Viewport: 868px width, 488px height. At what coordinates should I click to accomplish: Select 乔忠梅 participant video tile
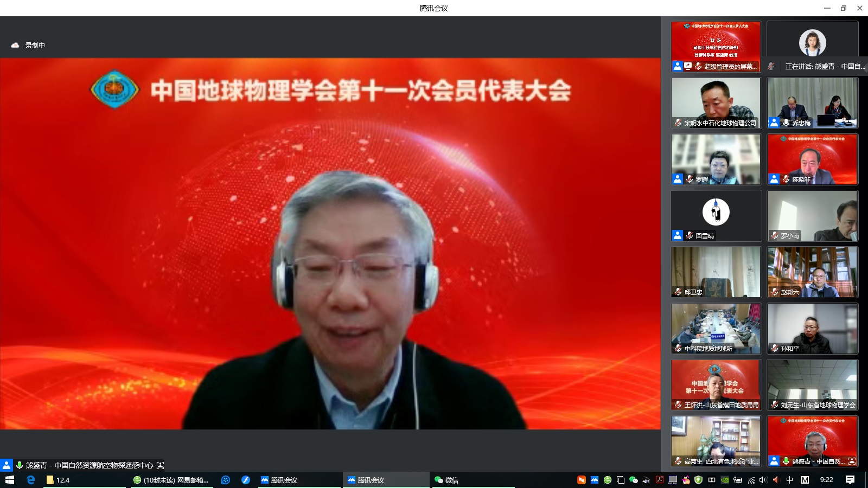[813, 103]
